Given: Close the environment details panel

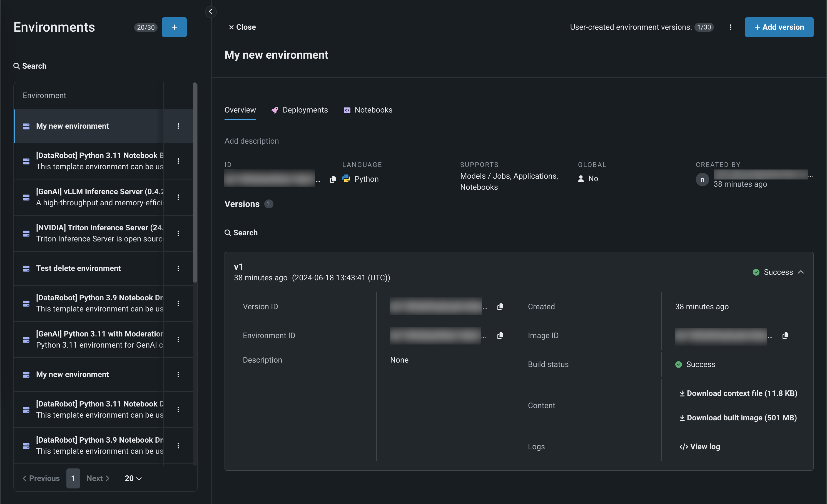Looking at the screenshot, I should click(x=242, y=27).
